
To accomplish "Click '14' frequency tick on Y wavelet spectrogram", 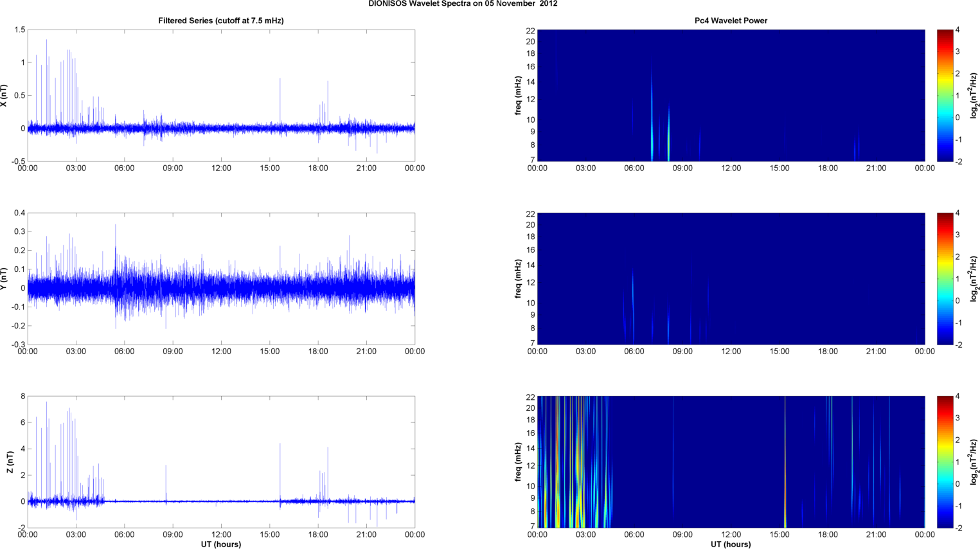I will click(x=531, y=265).
